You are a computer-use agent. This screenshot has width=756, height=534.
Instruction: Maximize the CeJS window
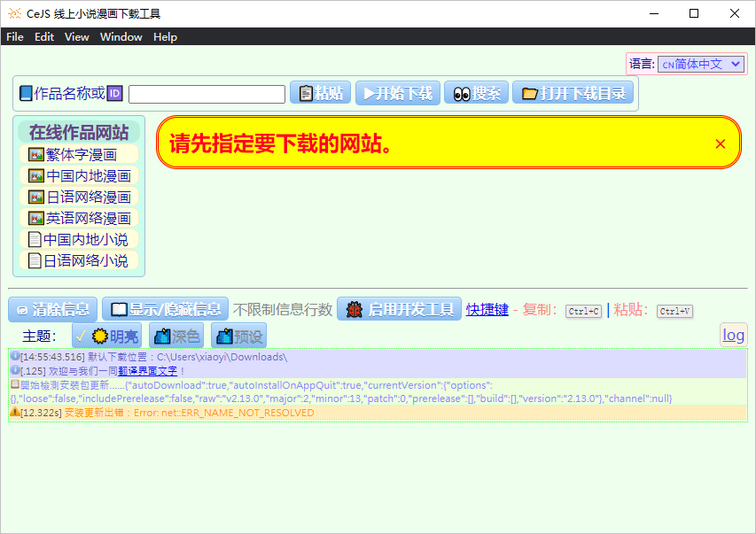[x=694, y=13]
